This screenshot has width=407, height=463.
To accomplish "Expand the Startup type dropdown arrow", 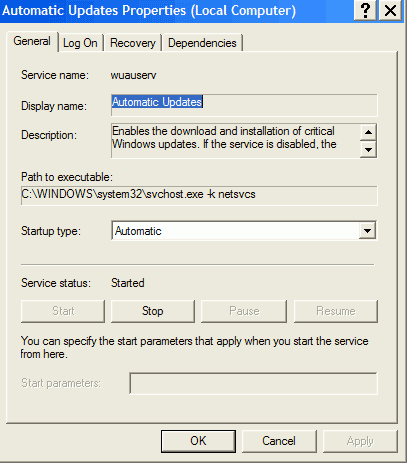I will [x=367, y=231].
